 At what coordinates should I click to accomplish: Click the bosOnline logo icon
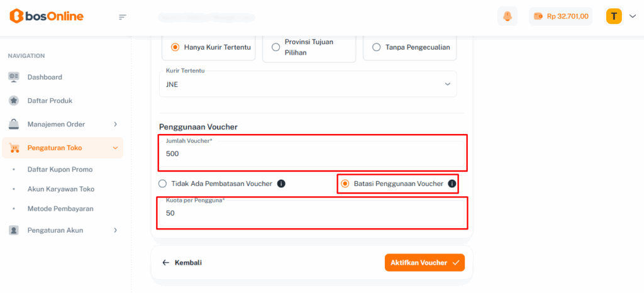(16, 16)
